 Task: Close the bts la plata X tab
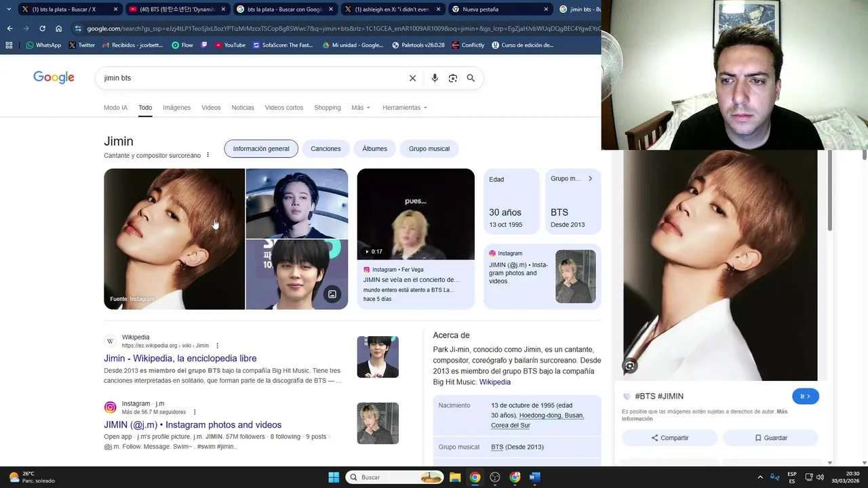click(x=116, y=9)
